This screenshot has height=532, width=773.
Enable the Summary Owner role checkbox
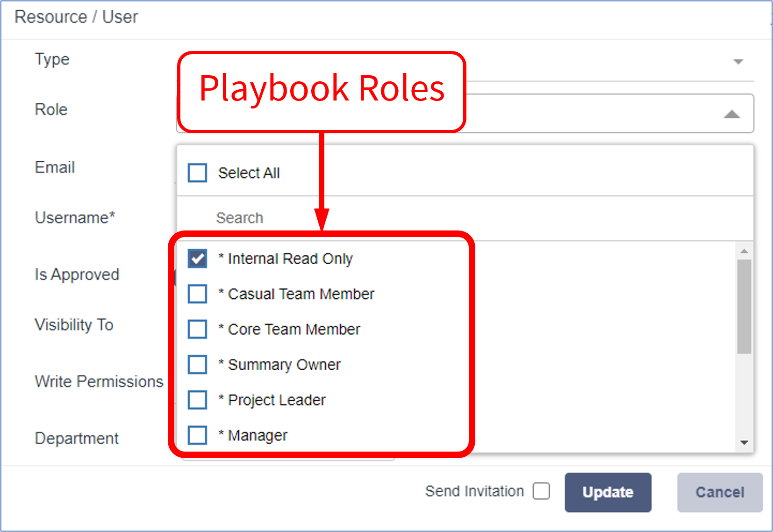[x=197, y=365]
